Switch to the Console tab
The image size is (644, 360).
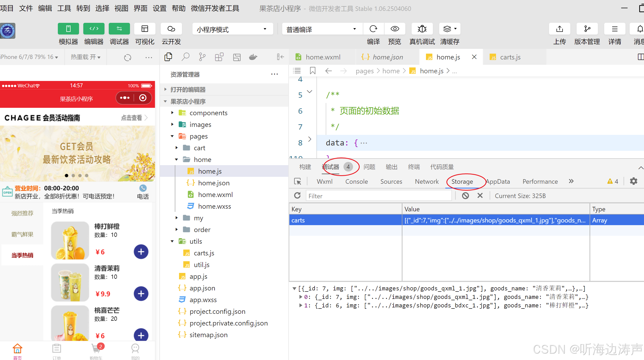click(356, 182)
